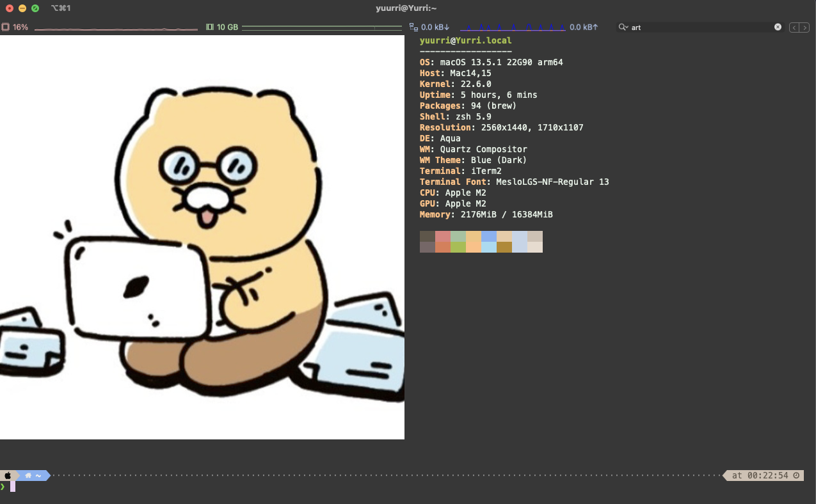Click the Apple logo prompt segment
The height and width of the screenshot is (504, 816).
(8, 475)
